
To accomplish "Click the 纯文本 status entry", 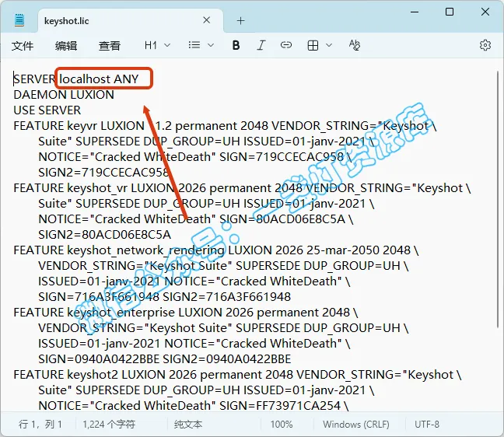I will point(188,425).
